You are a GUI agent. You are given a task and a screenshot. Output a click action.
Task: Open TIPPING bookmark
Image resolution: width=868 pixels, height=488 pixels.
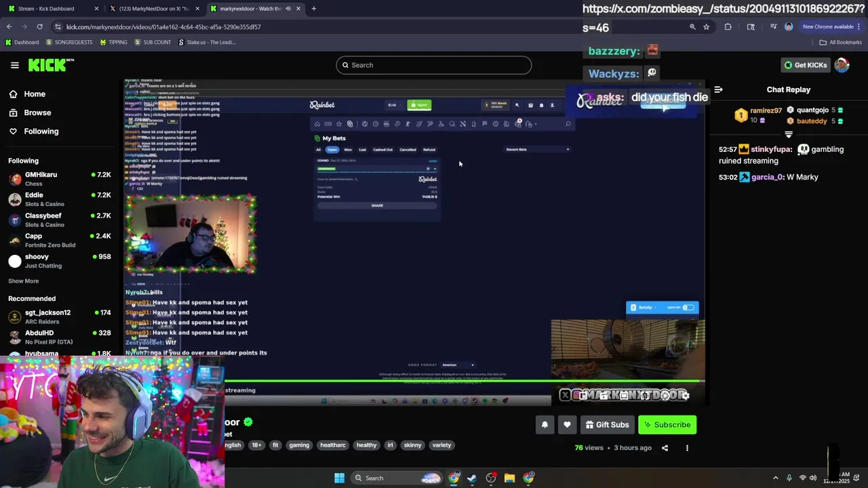point(113,42)
